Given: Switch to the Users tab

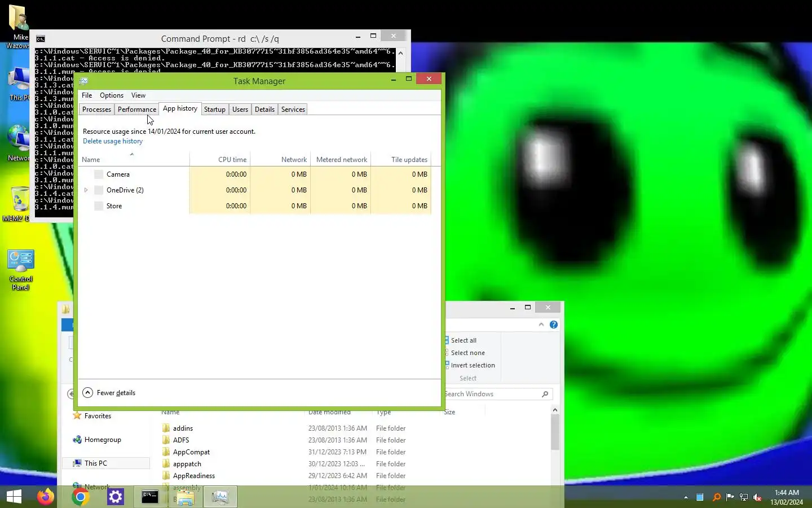Looking at the screenshot, I should pos(240,110).
